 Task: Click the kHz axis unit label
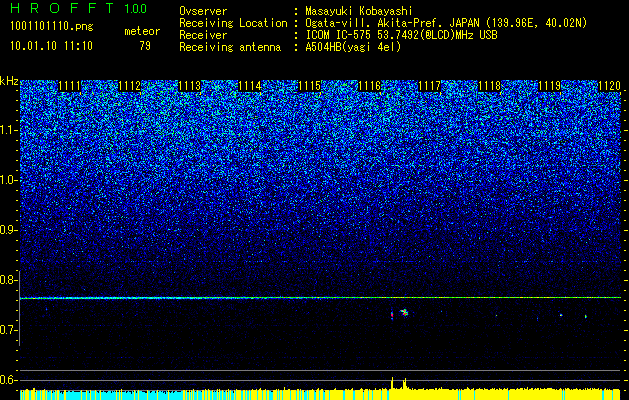[x=9, y=81]
